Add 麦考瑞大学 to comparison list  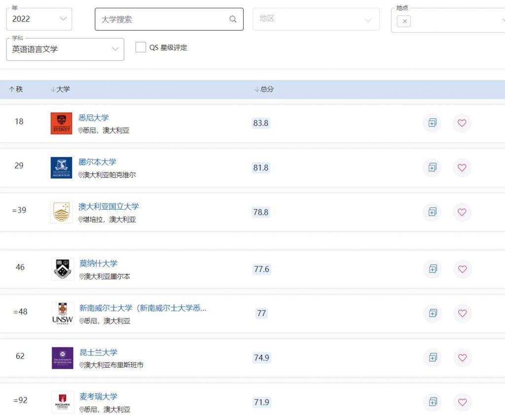(433, 402)
